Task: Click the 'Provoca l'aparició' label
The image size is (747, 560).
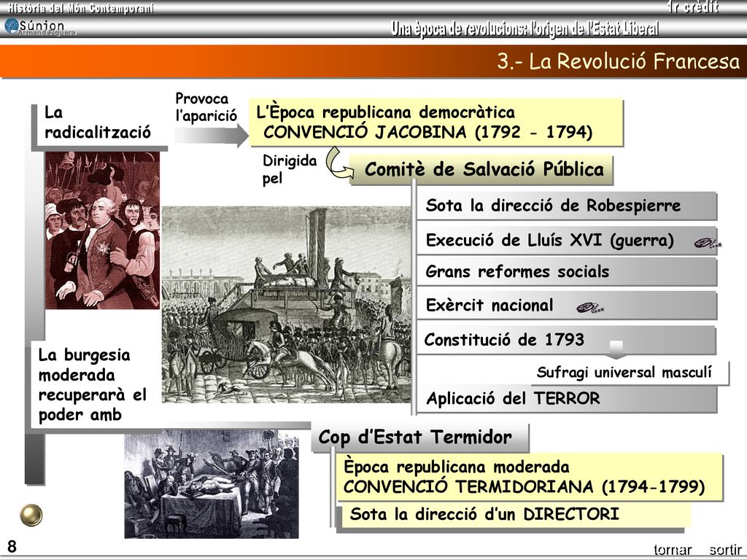Action: pos(206,106)
